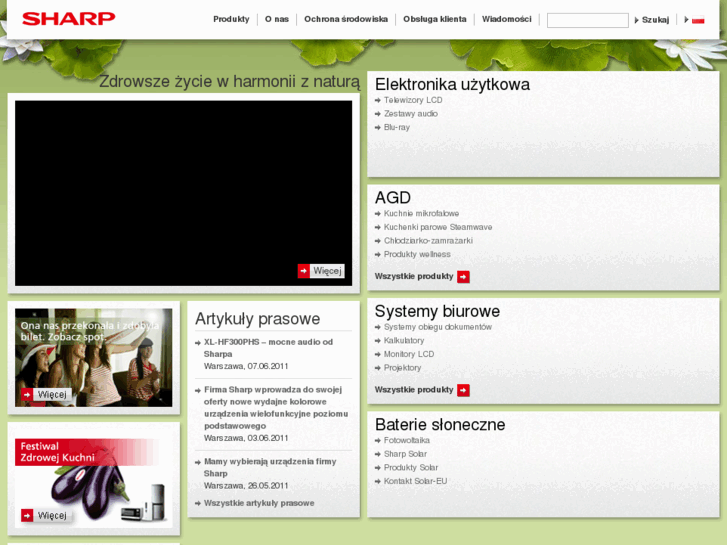727x545 pixels.
Task: Click Wszystkie produkty text under AGD
Action: (414, 276)
